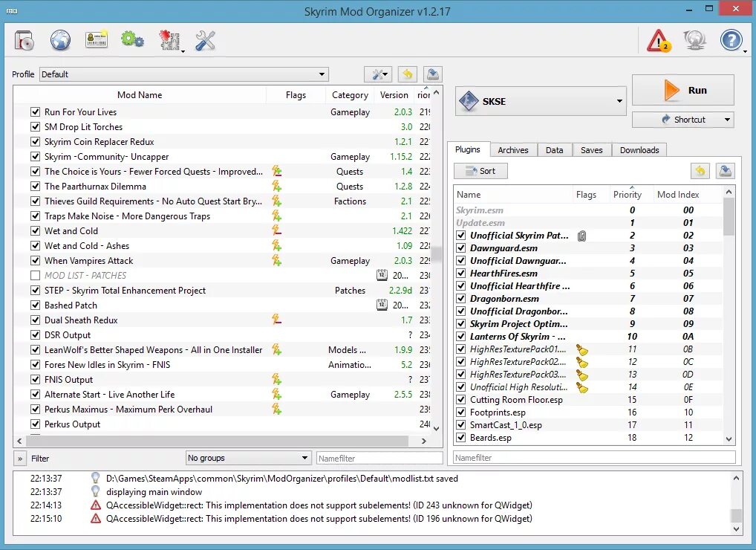Screen dimensions: 756x550
Task: Click broom flag on HighResTexturePack03
Action: (582, 375)
